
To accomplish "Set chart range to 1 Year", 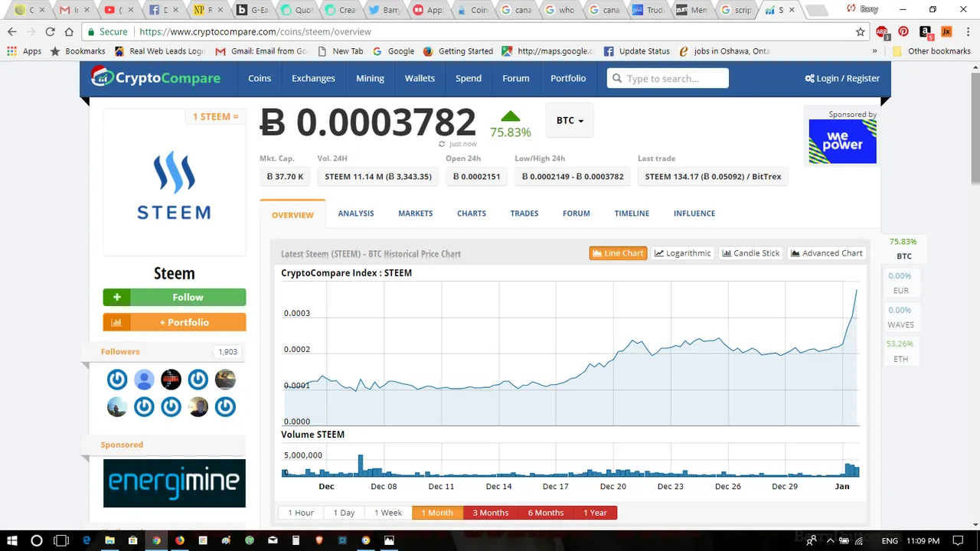I will [595, 513].
